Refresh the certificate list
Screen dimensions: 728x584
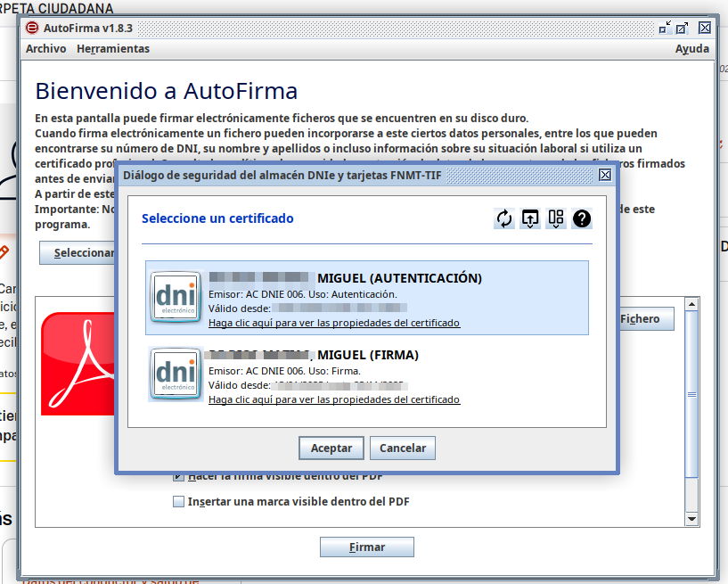tap(504, 218)
